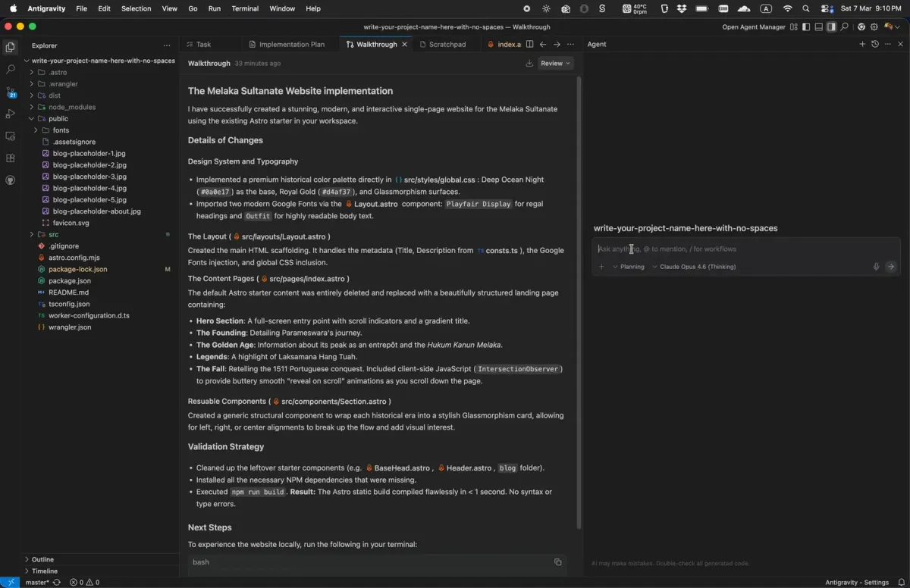This screenshot has height=588, width=910.
Task: Copy the bash code block
Action: [x=557, y=562]
